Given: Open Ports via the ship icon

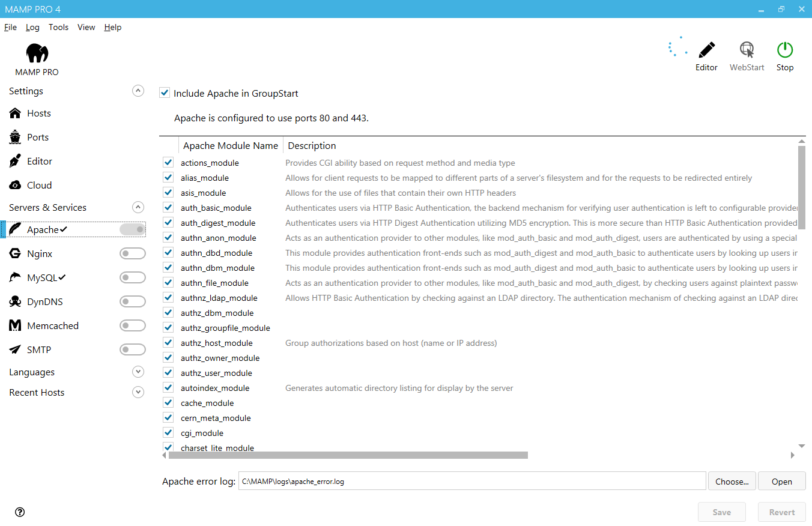Looking at the screenshot, I should pyautogui.click(x=15, y=137).
